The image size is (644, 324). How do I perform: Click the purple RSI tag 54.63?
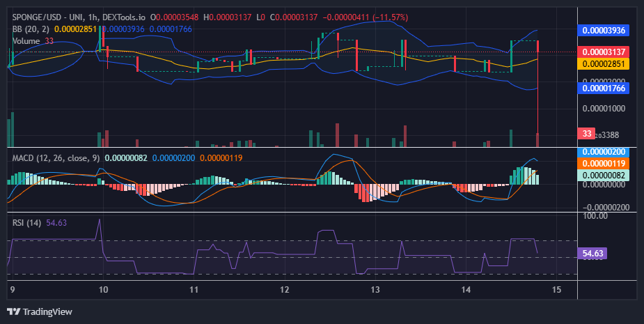coord(592,254)
